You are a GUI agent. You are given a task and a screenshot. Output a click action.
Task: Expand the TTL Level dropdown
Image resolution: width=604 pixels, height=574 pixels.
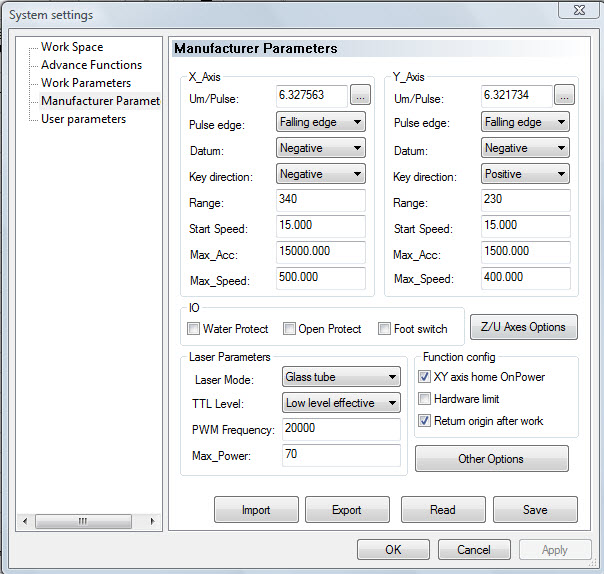click(340, 403)
